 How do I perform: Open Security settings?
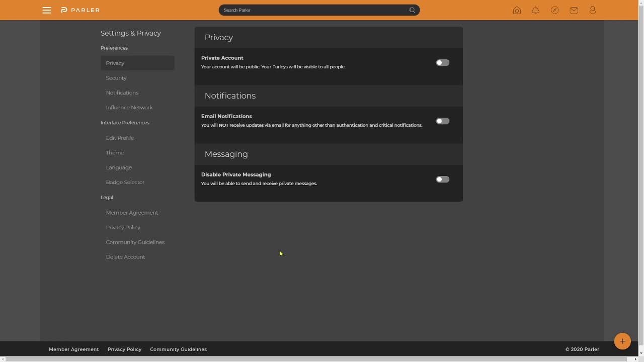point(116,78)
